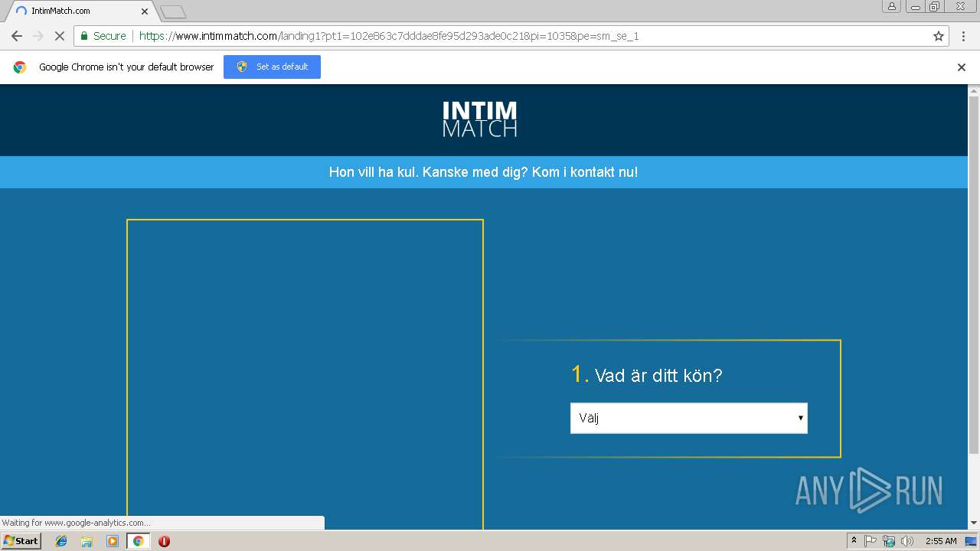Go back with the browser back arrow

[x=16, y=36]
